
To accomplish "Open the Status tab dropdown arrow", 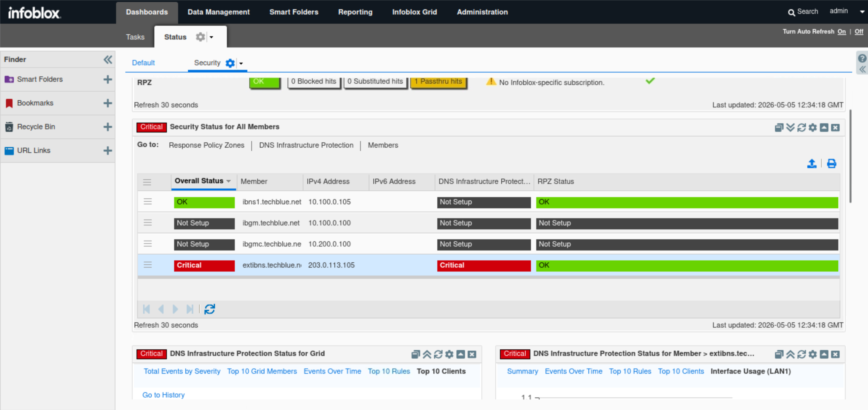I will pyautogui.click(x=211, y=37).
